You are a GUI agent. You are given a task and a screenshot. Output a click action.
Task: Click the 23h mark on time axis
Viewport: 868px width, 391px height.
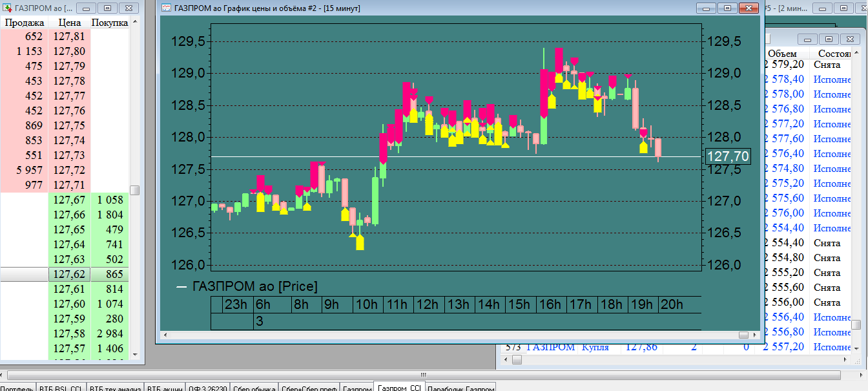point(235,305)
